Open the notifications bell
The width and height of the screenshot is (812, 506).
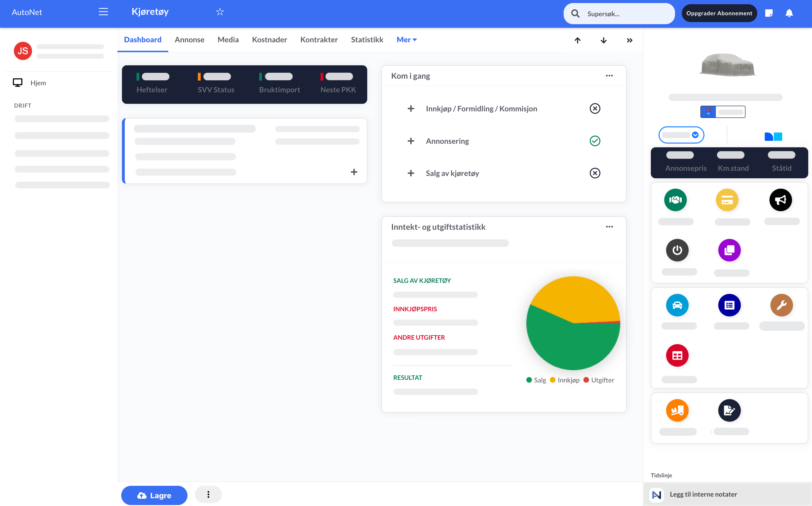pos(789,13)
